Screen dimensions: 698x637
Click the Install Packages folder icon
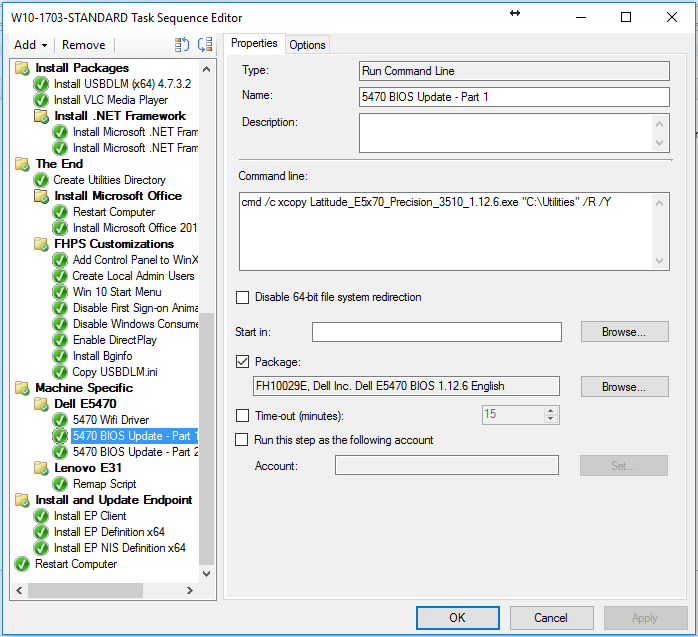[x=22, y=68]
